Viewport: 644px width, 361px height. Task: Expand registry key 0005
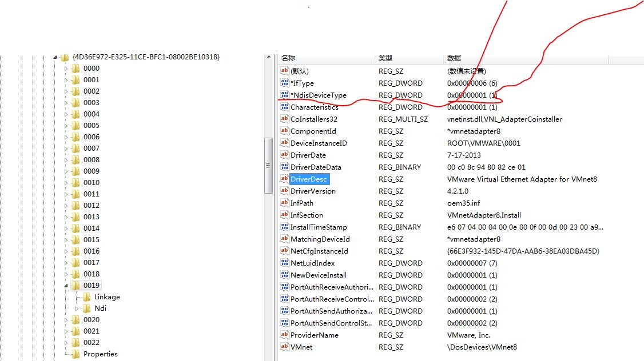(66, 126)
